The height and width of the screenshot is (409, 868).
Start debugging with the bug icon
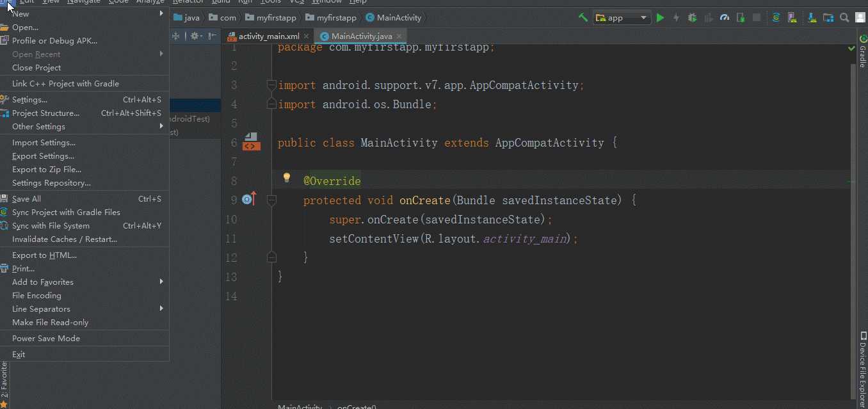pyautogui.click(x=693, y=18)
